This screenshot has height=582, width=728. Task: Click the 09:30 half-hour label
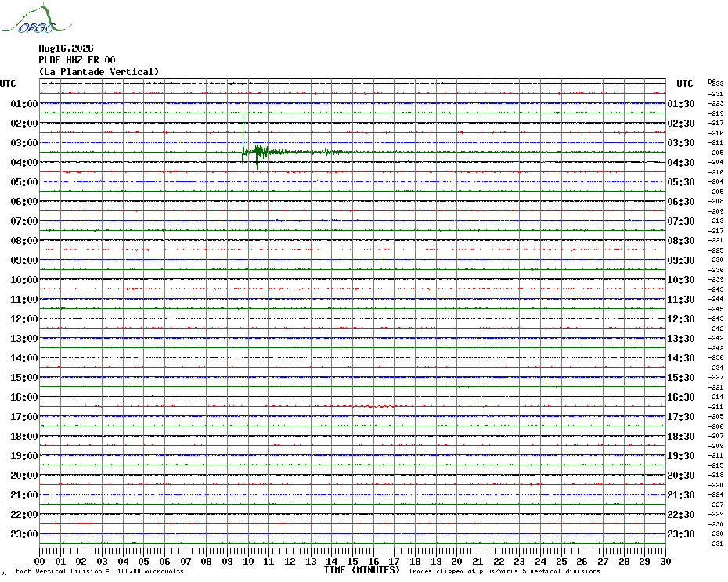click(681, 260)
